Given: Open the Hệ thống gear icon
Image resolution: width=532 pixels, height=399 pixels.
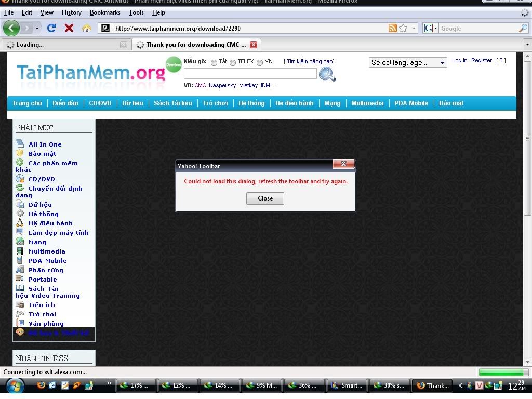Looking at the screenshot, I should pyautogui.click(x=20, y=214).
